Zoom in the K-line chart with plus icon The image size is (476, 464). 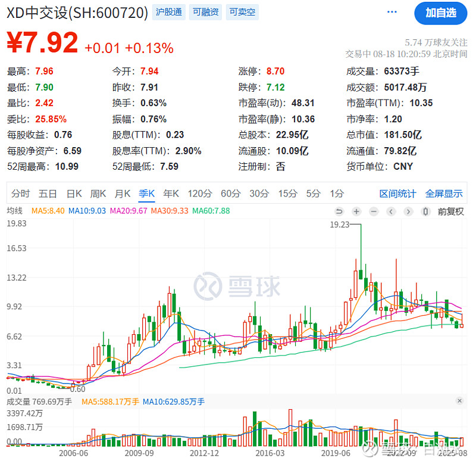coord(356,211)
